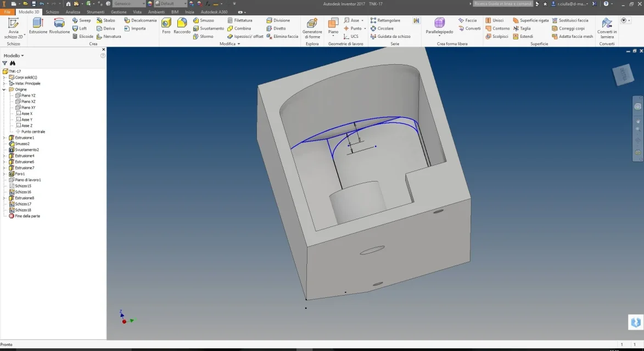The image size is (644, 351).
Task: Switch to the Schizzo ribbon tab
Action: pos(52,12)
